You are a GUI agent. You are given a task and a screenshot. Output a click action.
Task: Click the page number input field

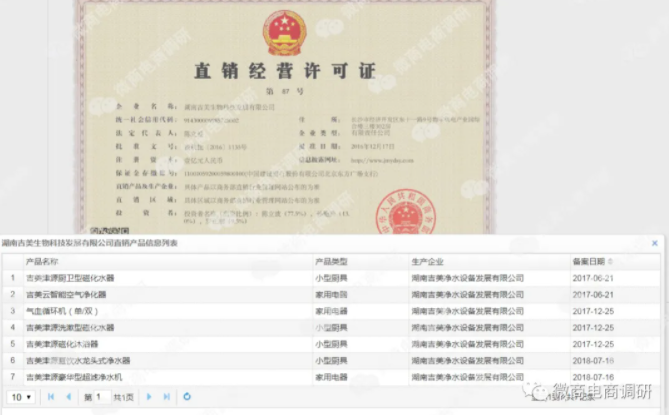(102, 397)
